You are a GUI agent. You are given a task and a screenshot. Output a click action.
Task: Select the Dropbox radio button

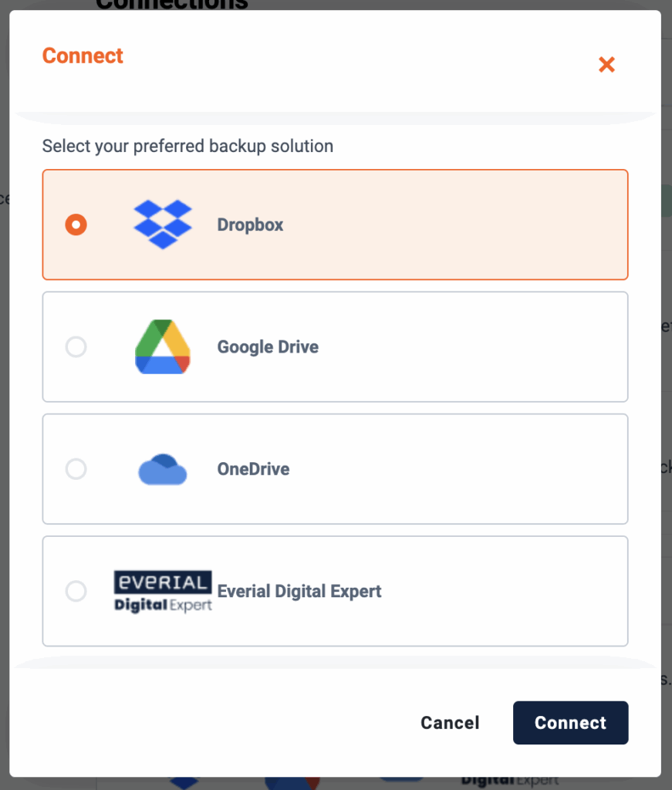point(76,225)
